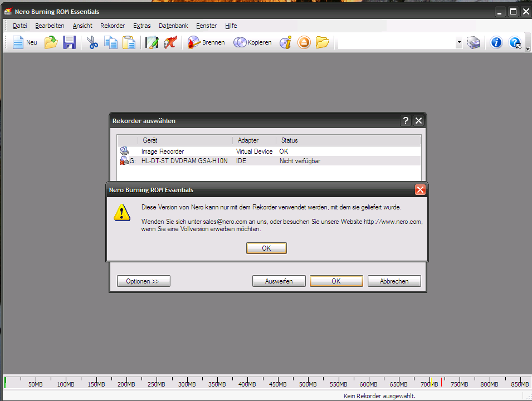
Task: Click the Nero app icon in title bar
Action: pos(8,12)
